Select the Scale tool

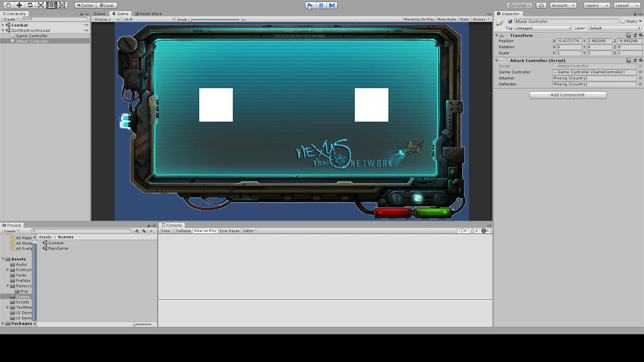[x=41, y=5]
